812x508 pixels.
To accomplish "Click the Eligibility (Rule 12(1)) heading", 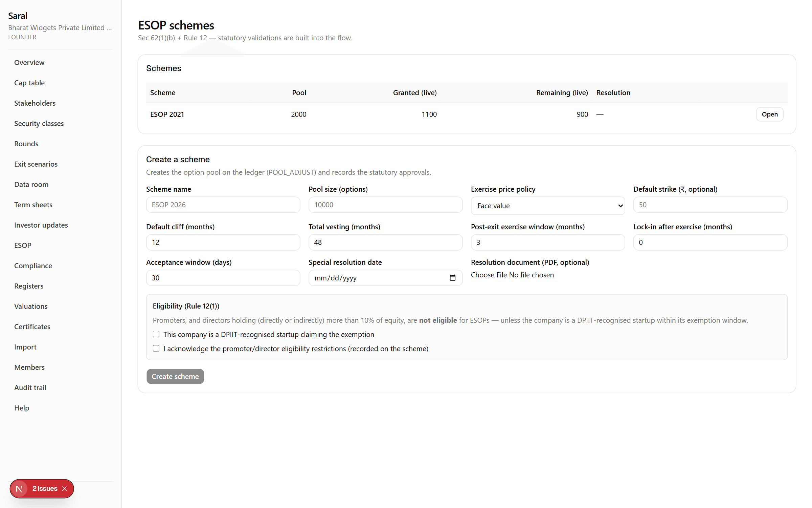I will coord(186,306).
